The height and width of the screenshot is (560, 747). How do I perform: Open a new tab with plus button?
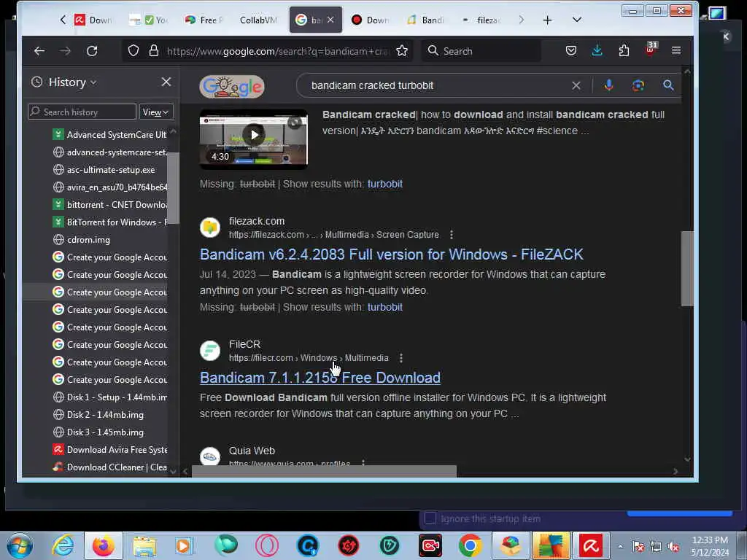click(547, 20)
